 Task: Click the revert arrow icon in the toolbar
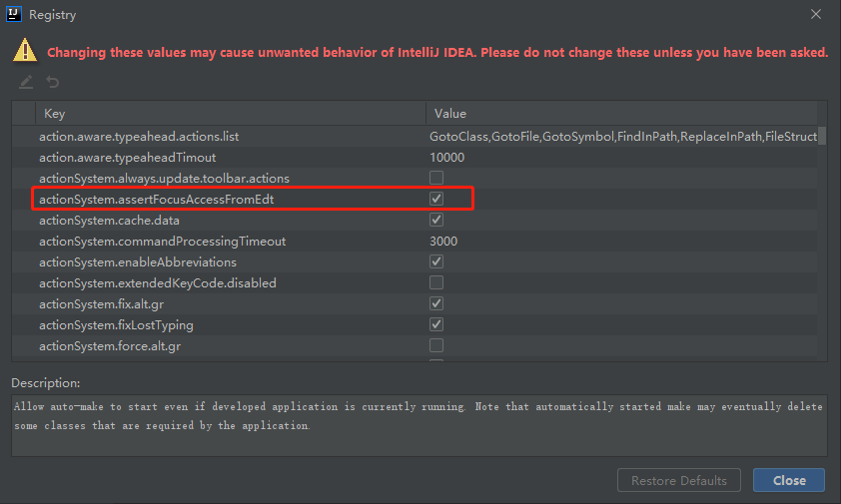(53, 82)
